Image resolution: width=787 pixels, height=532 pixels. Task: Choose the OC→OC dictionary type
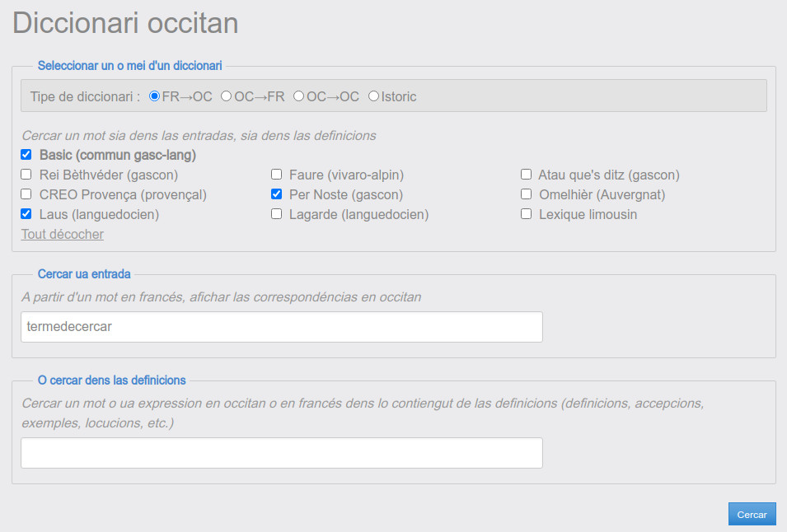298,96
